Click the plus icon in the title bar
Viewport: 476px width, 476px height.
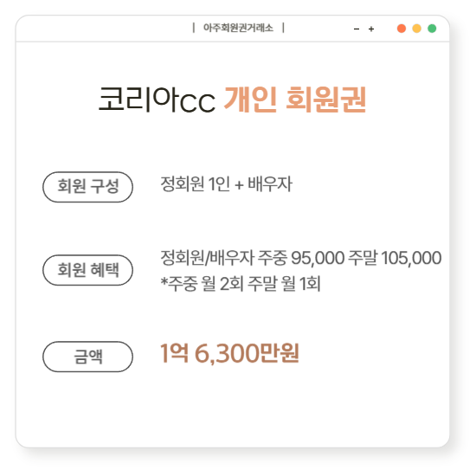[371, 29]
